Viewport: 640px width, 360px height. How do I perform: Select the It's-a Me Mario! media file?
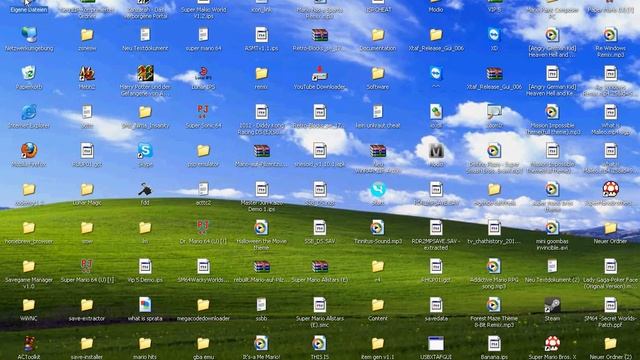click(262, 344)
